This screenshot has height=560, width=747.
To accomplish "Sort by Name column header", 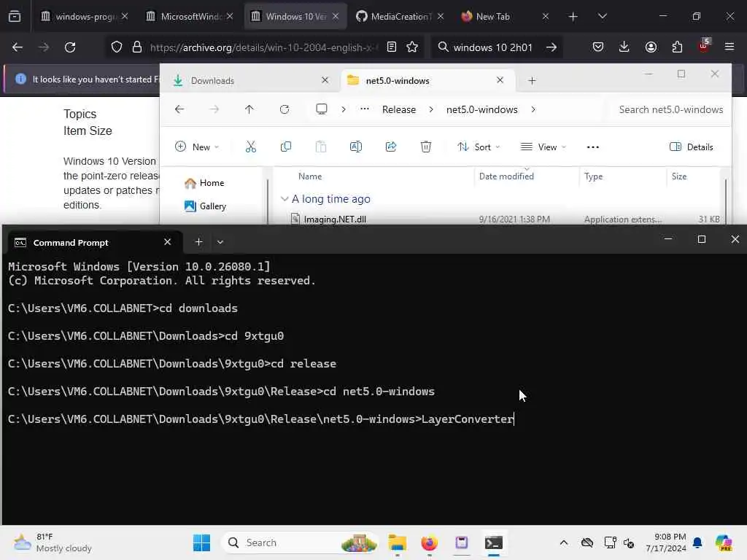I will point(309,176).
